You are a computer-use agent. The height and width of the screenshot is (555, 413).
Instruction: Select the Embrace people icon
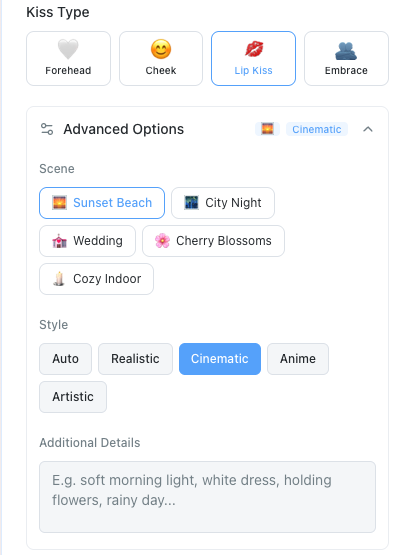(x=346, y=51)
